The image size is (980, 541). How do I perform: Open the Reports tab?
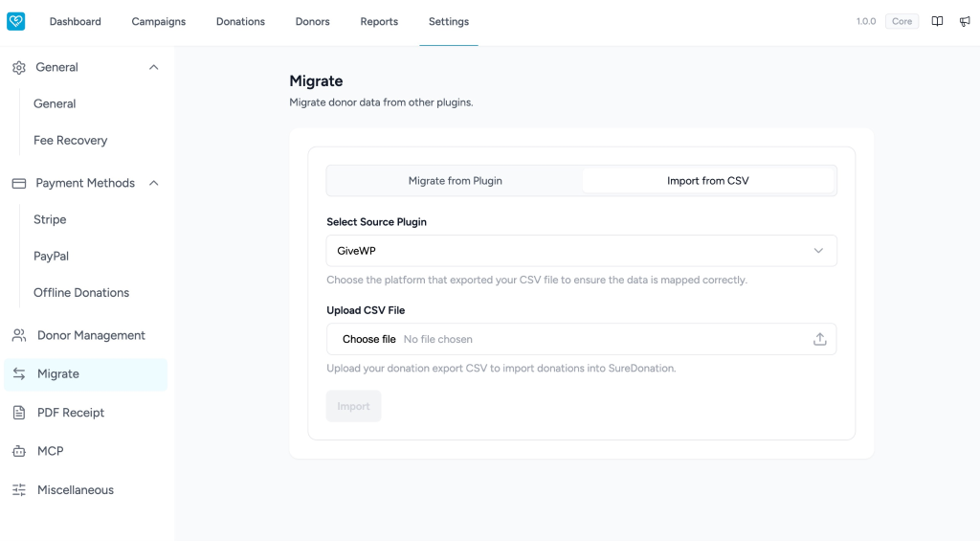pyautogui.click(x=379, y=21)
